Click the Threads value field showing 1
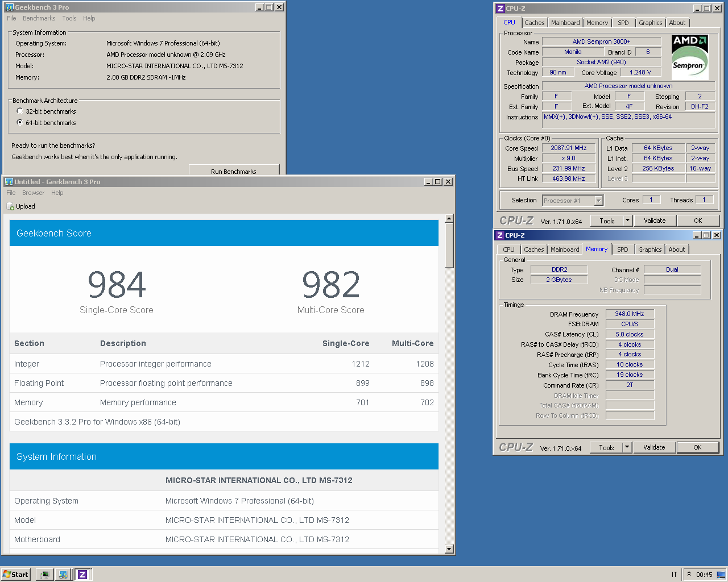 tap(704, 199)
